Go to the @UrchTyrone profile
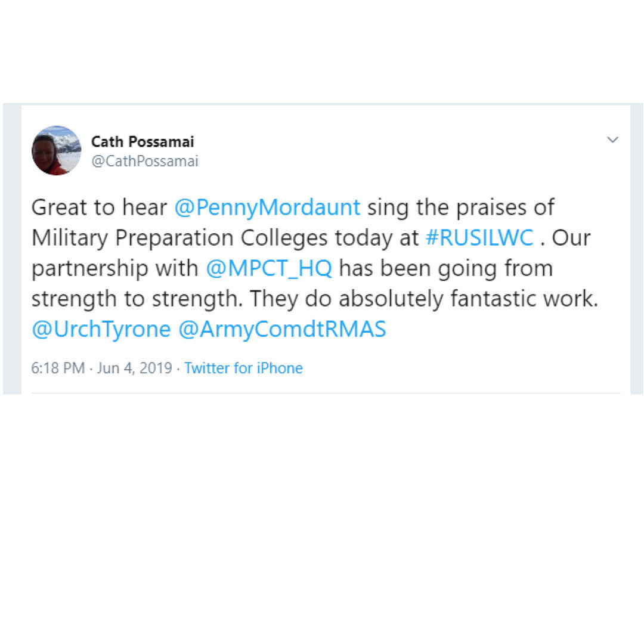The width and height of the screenshot is (644, 644). point(101,329)
